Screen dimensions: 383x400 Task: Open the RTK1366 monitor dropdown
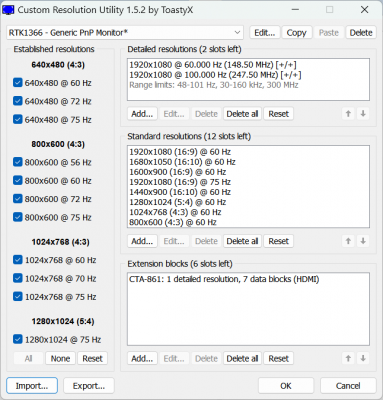click(125, 33)
